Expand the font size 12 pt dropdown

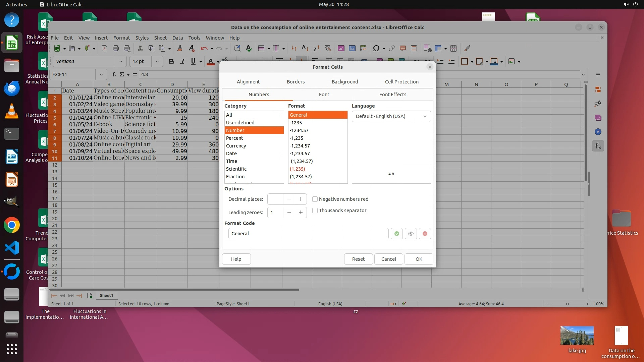coord(157,61)
